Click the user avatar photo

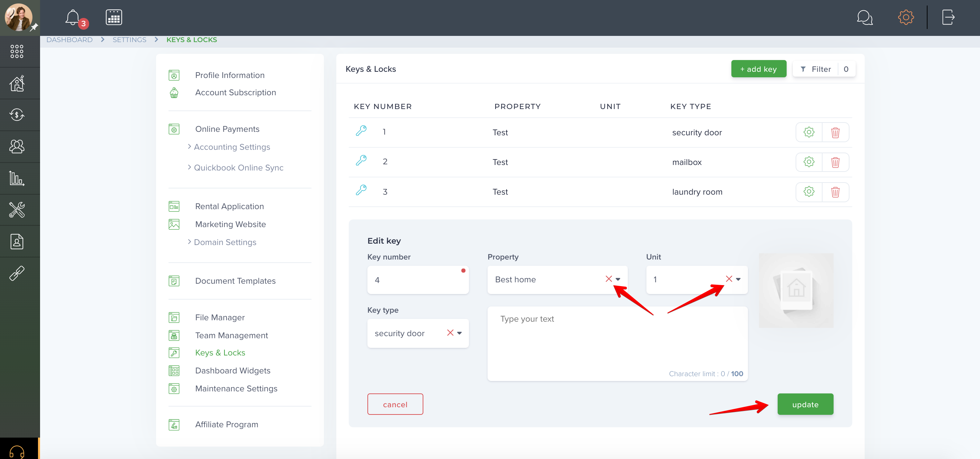(19, 18)
